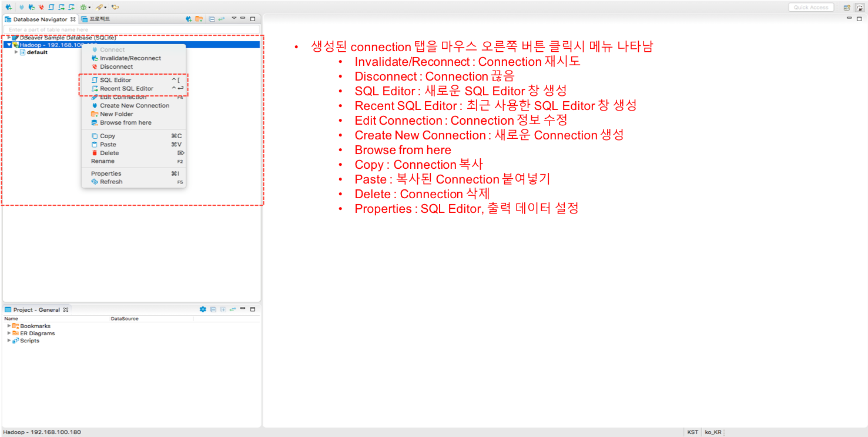Click Recent SQL Editor toolbar icon
The width and height of the screenshot is (868, 437).
[61, 7]
